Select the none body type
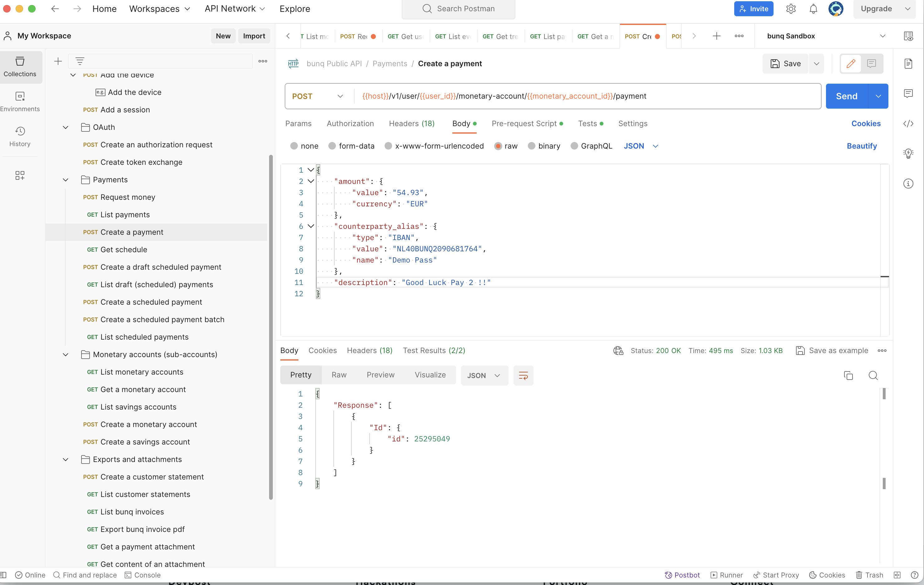 (294, 146)
